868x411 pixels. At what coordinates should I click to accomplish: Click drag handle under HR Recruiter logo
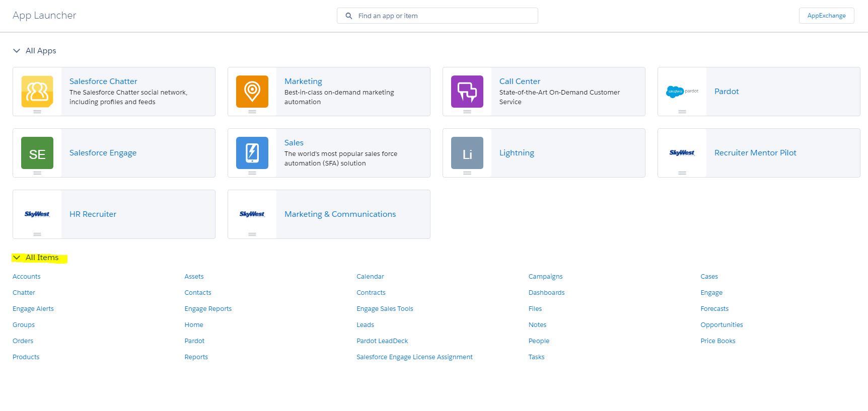37,234
